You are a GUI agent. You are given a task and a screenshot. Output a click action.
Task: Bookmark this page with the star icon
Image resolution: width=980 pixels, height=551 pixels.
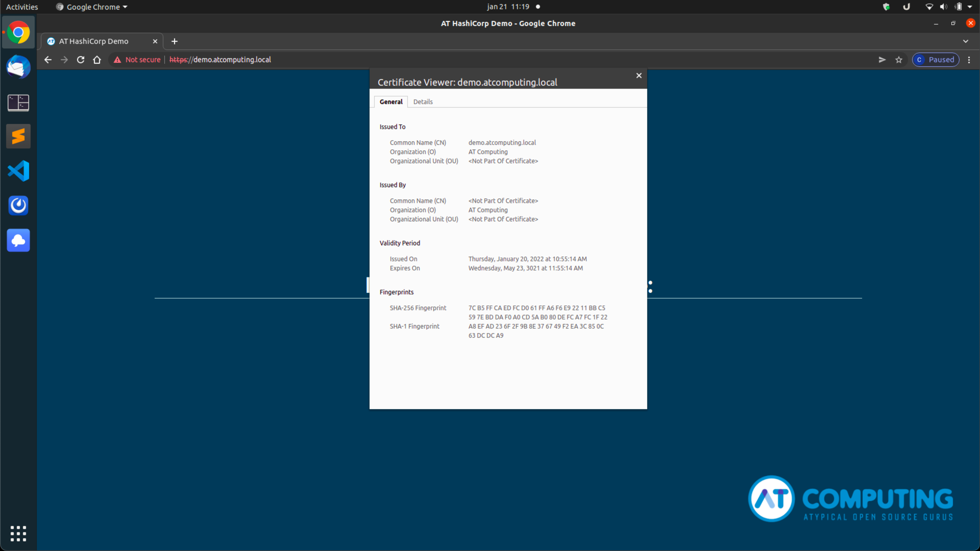pos(899,60)
